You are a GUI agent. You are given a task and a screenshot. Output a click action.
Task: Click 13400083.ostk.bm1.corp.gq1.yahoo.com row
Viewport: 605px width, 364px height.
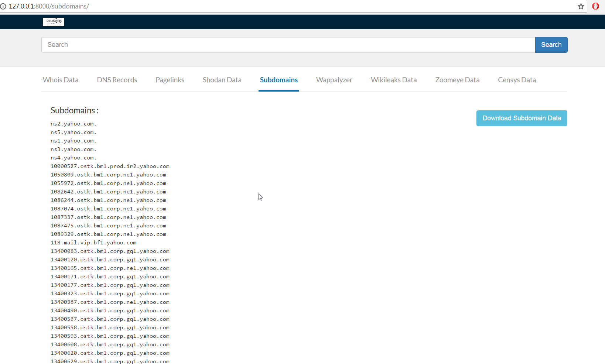tap(110, 251)
